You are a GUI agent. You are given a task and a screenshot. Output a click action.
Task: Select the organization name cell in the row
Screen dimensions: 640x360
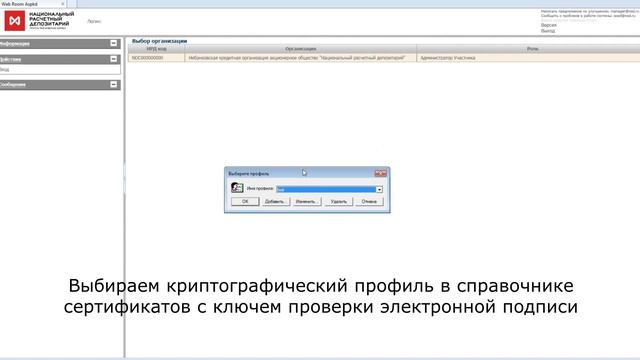click(x=300, y=58)
